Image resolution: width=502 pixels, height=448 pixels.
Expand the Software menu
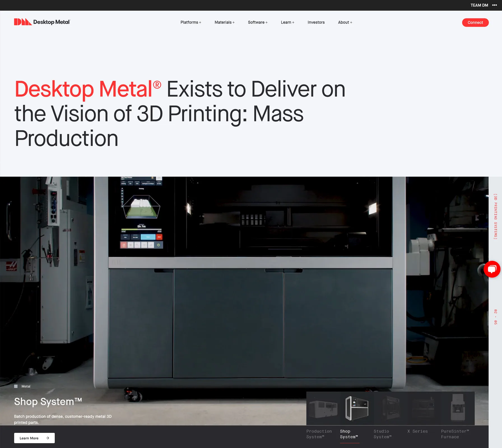[258, 22]
